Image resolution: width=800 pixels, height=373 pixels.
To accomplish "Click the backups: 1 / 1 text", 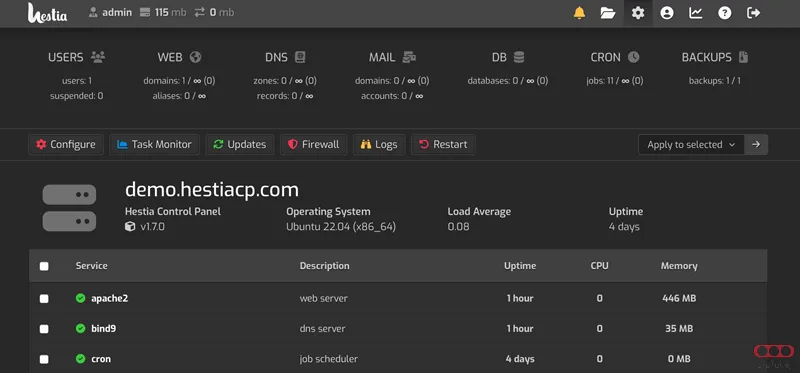I will tap(715, 81).
